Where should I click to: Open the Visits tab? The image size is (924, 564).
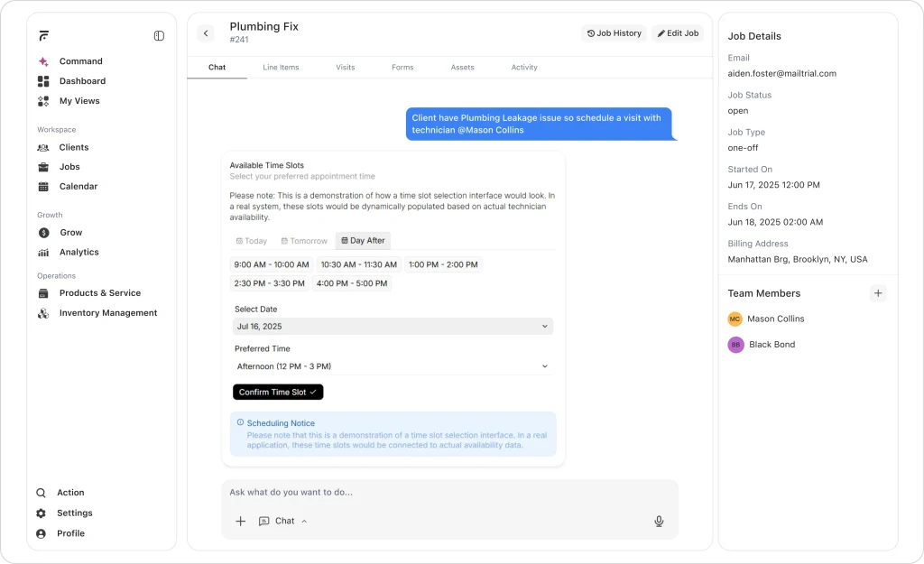tap(346, 67)
